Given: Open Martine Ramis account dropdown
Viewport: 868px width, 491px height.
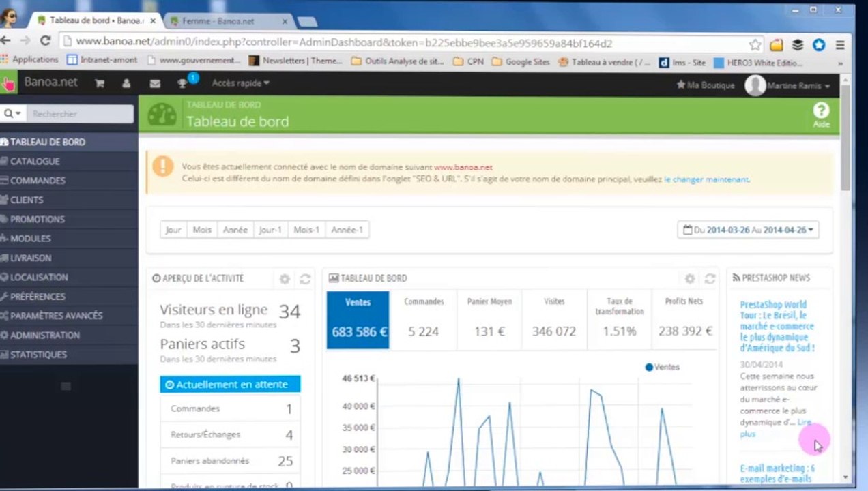Looking at the screenshot, I should pos(798,86).
